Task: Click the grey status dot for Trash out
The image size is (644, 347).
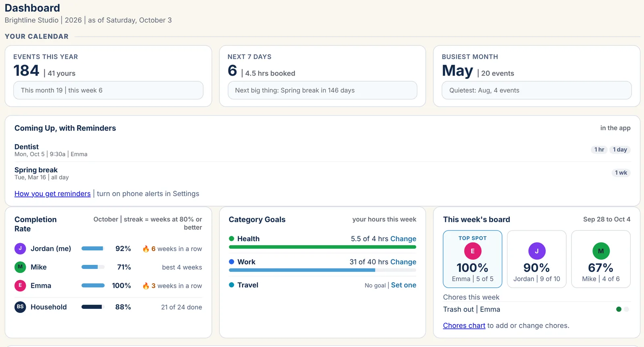Action: click(626, 309)
